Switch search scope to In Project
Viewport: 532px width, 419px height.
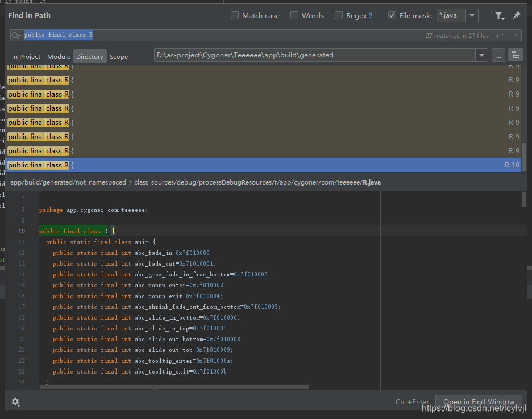point(26,56)
